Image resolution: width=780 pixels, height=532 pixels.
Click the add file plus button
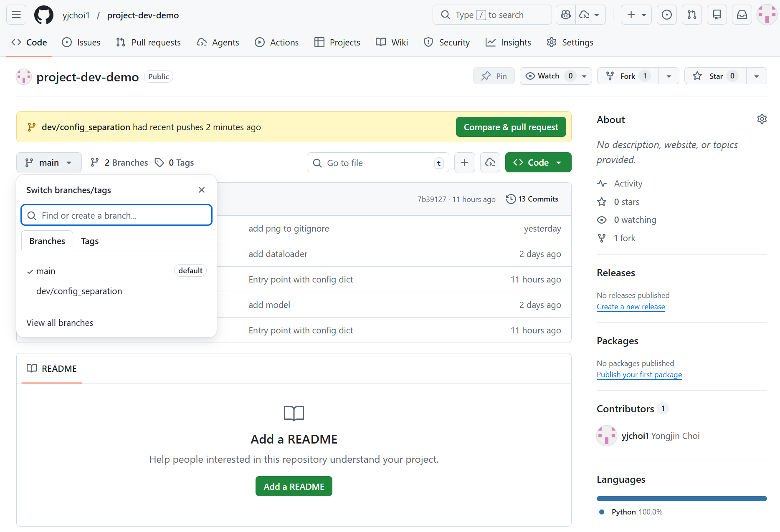point(464,163)
